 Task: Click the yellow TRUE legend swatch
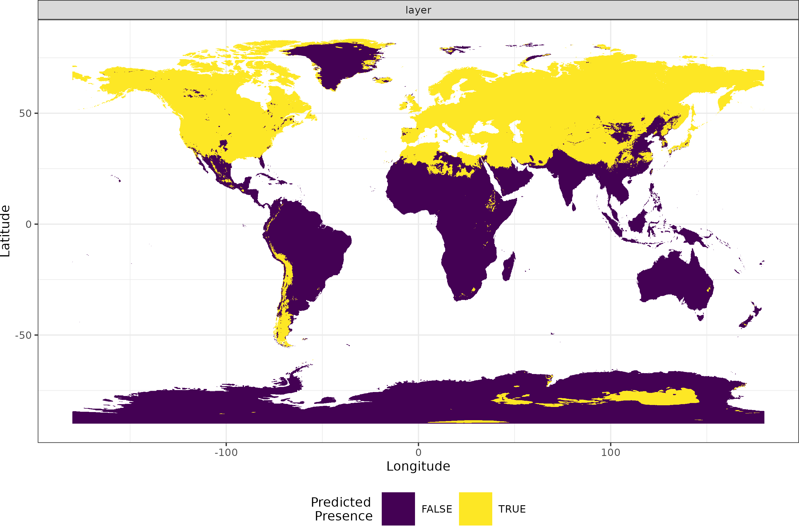click(x=475, y=508)
